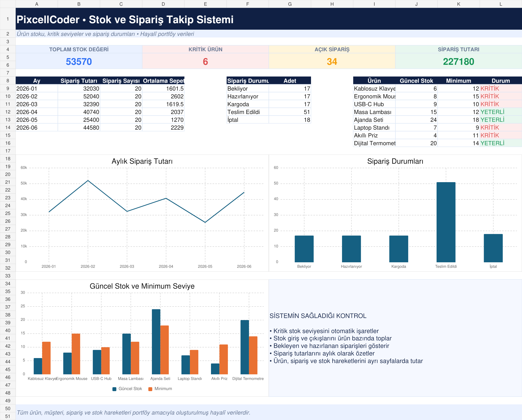The height and width of the screenshot is (420, 522).
Task: Click the subtitle starting "Ürün stoku, kritik seviyeler"
Action: (x=105, y=34)
